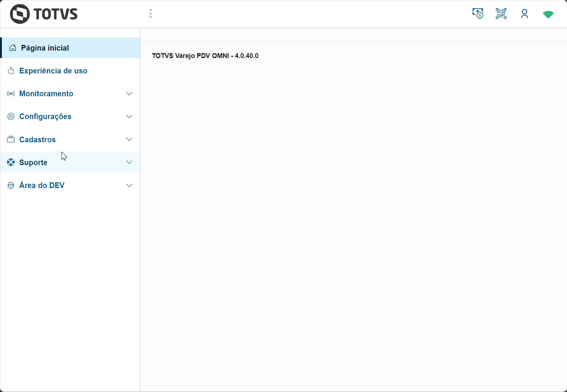Expand the Monitoramento chevron
This screenshot has width=567, height=392.
click(x=129, y=94)
